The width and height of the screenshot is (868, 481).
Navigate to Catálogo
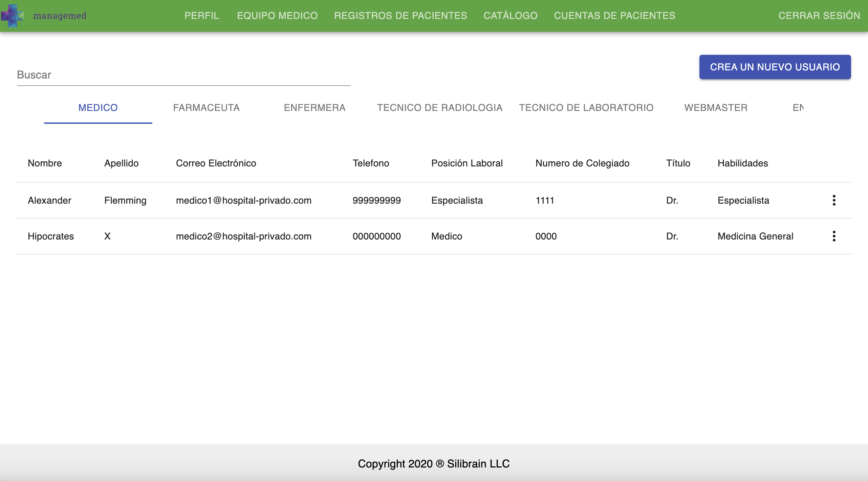510,16
